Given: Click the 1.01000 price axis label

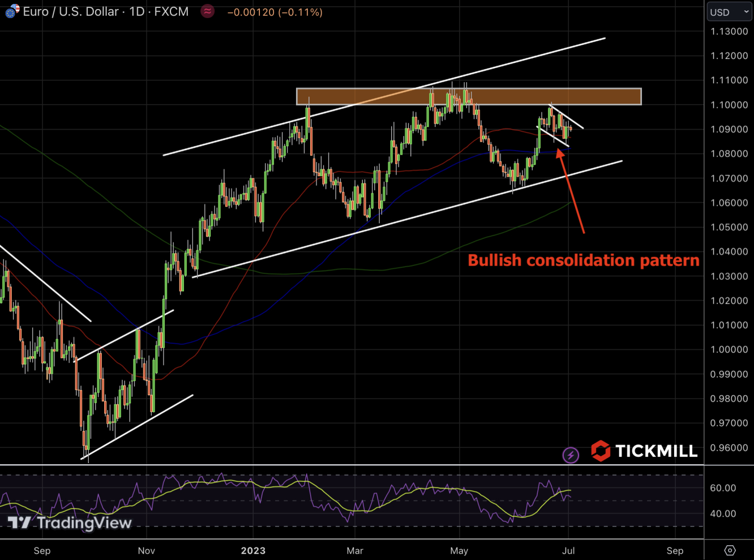Looking at the screenshot, I should 729,325.
